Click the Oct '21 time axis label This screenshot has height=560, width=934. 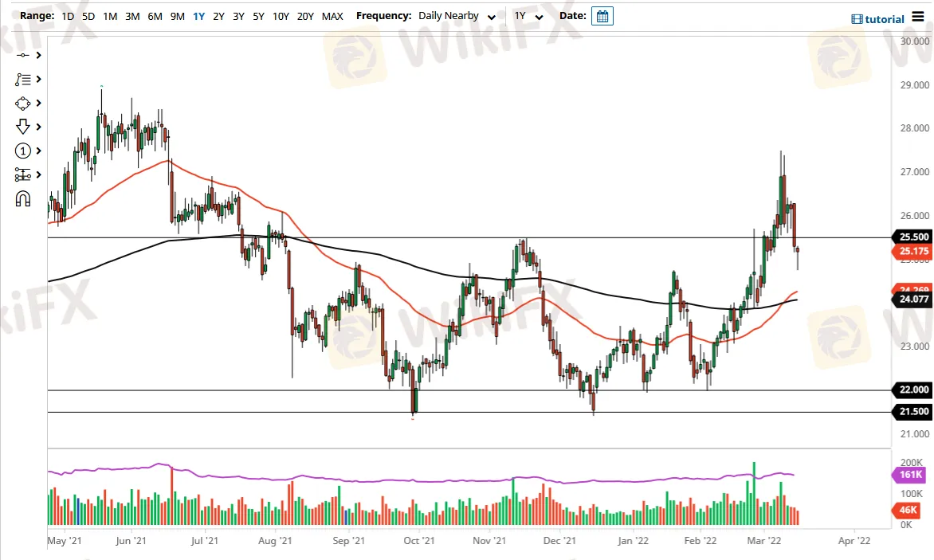(419, 541)
